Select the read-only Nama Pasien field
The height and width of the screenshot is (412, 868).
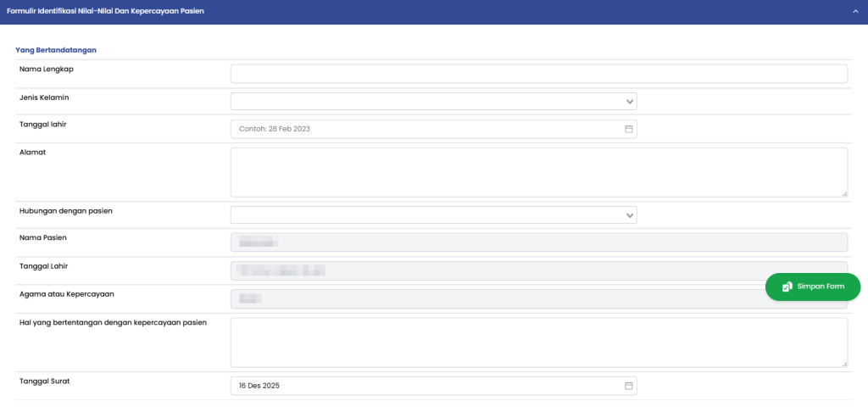point(538,242)
